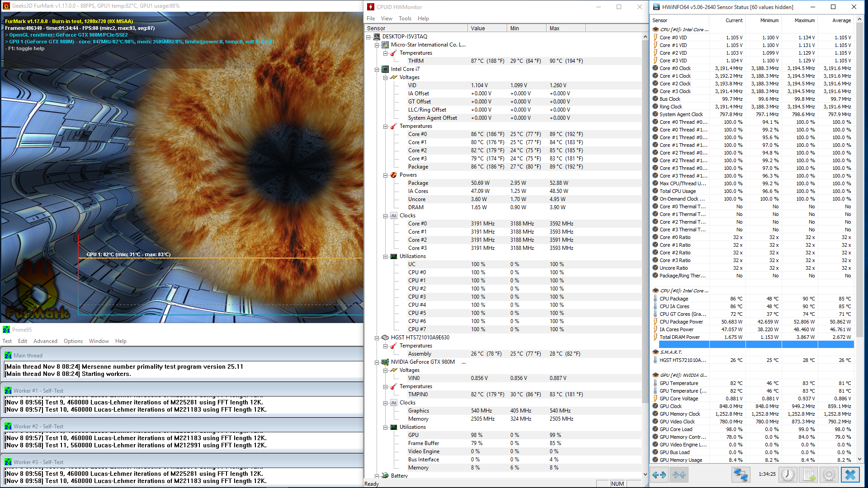868x488 pixels.
Task: Collapse Intel Core i7 Clocks group
Action: tap(385, 216)
